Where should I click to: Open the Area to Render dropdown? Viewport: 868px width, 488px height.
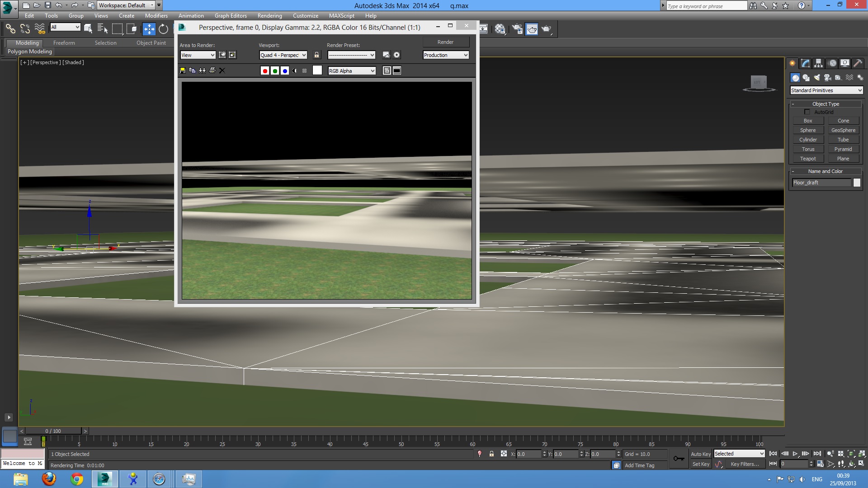point(198,55)
